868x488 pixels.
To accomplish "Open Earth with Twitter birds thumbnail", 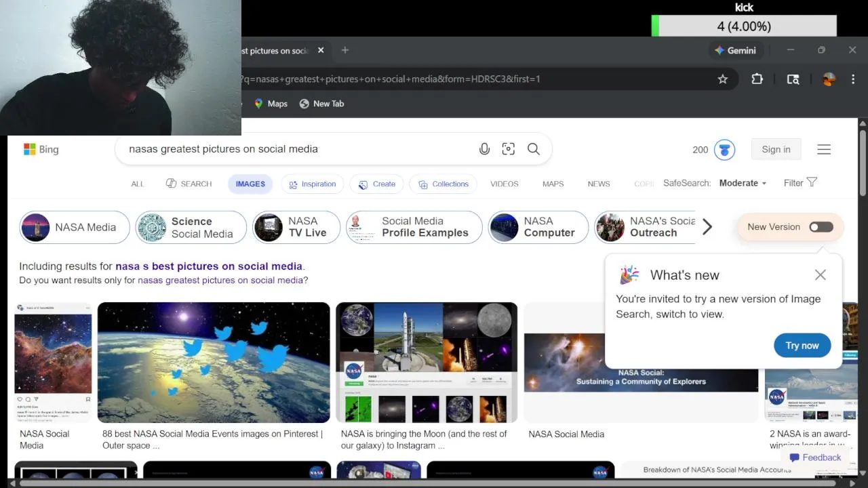I will [x=214, y=362].
